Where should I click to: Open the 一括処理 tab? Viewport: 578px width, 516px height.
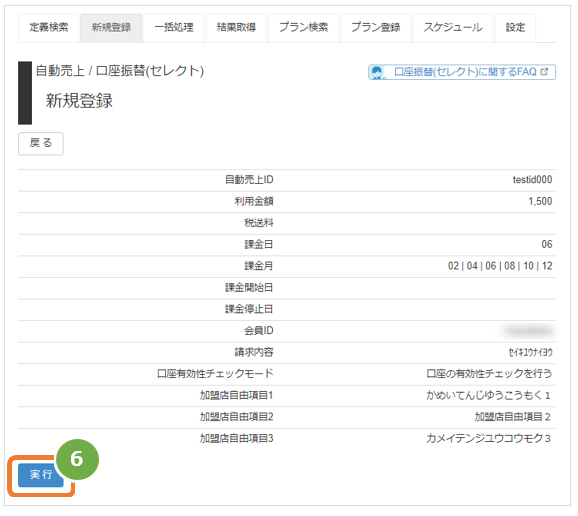[x=174, y=28]
